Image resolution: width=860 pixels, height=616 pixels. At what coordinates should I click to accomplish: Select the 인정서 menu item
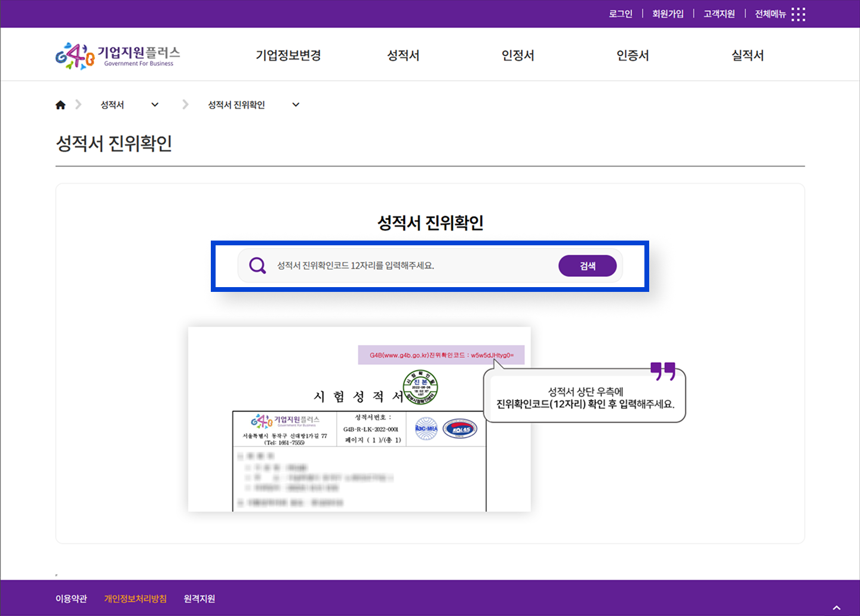[x=518, y=56]
